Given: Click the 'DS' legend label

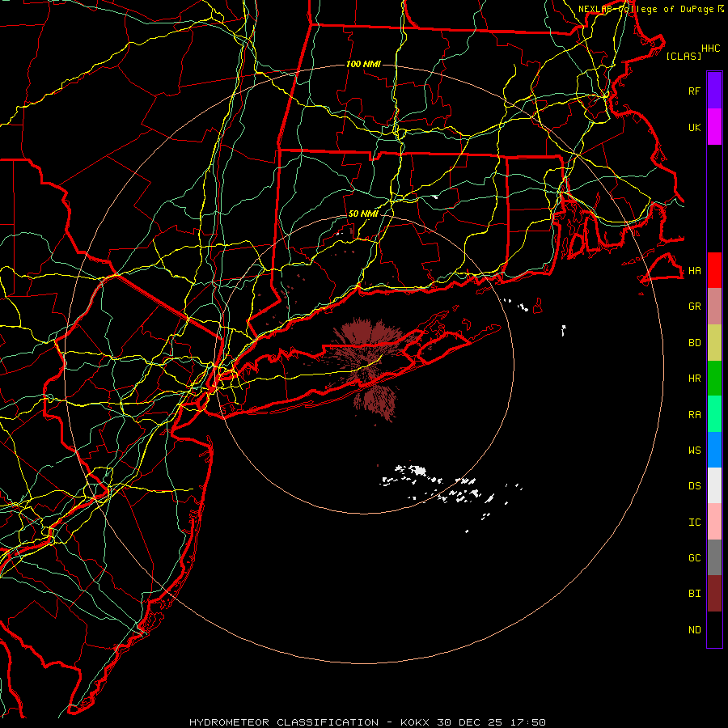Looking at the screenshot, I should (694, 485).
